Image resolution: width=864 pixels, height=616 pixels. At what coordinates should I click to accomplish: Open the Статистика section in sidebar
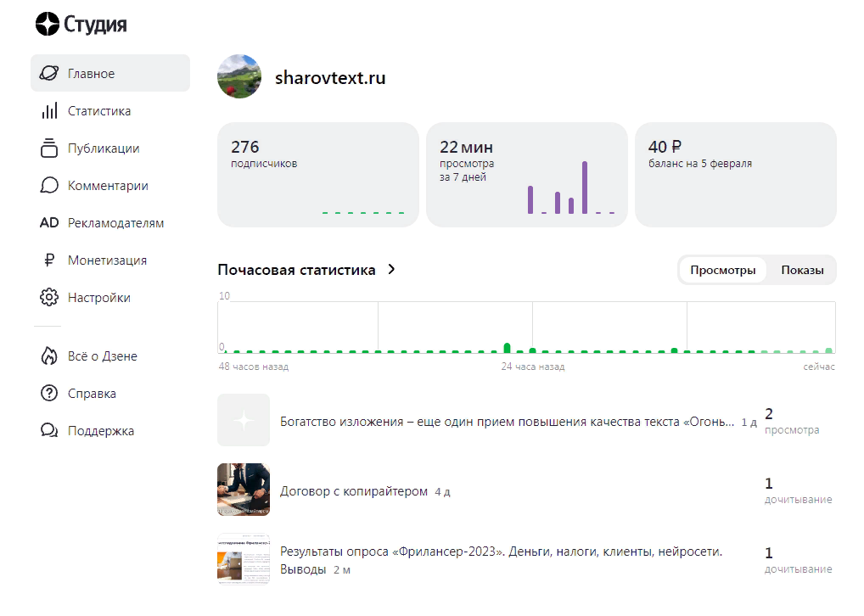(51, 110)
